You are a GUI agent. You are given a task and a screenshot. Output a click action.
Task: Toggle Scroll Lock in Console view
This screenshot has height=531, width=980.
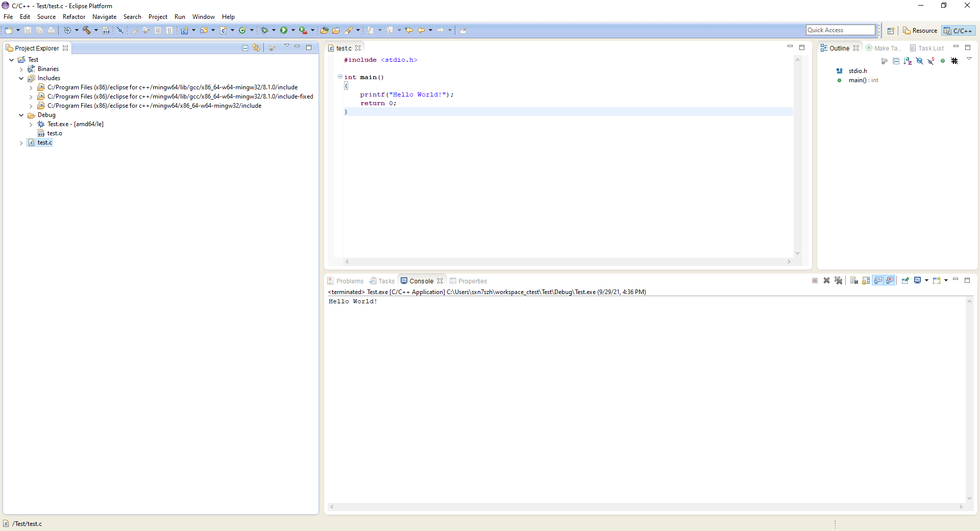[866, 280]
